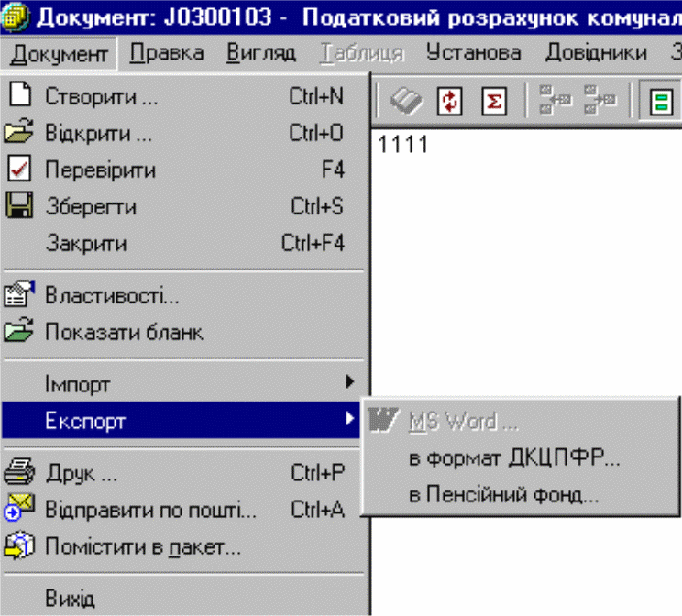
Task: Click the properties icon beside Властивості
Action: coord(19,295)
